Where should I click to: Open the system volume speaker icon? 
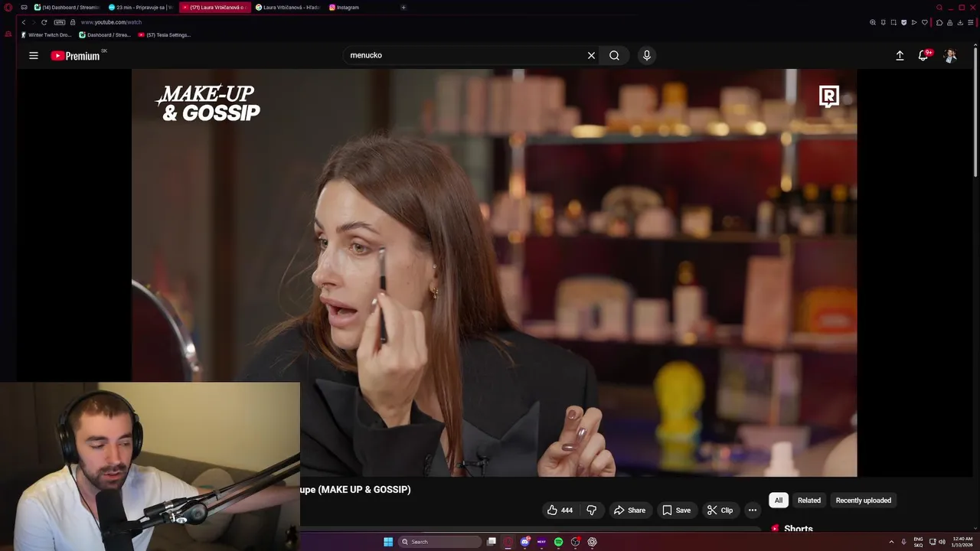[x=942, y=542]
